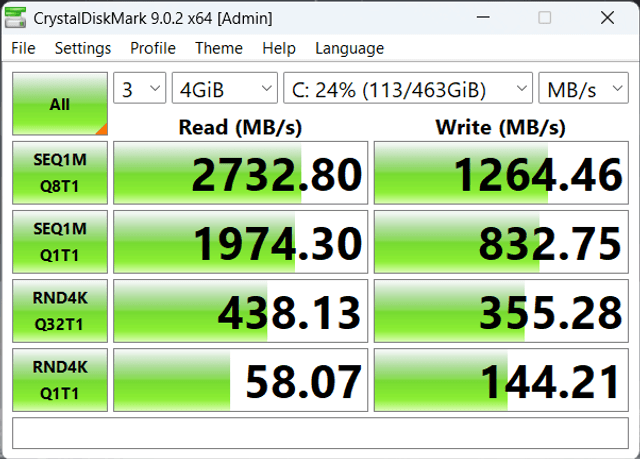
Task: Start the RND4K Q32T1 test
Action: click(x=60, y=311)
